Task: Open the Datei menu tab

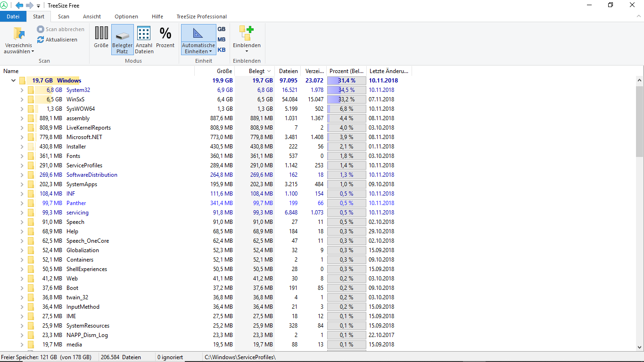Action: point(13,16)
